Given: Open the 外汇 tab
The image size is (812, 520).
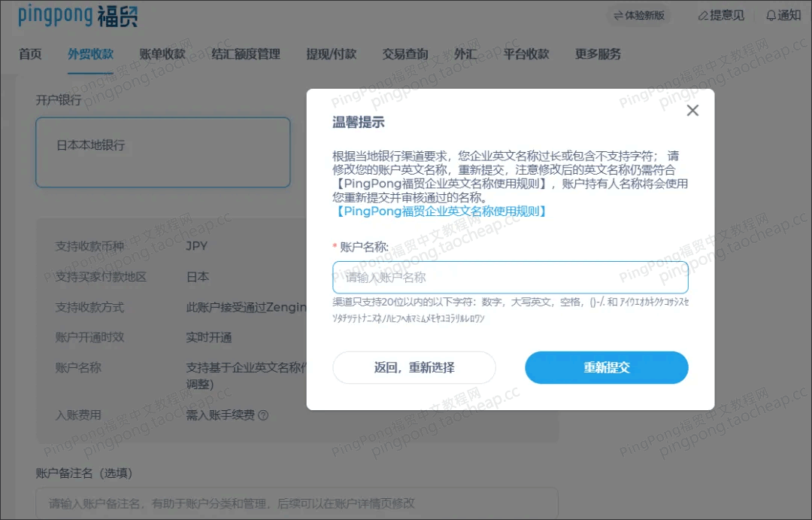Looking at the screenshot, I should tap(465, 54).
